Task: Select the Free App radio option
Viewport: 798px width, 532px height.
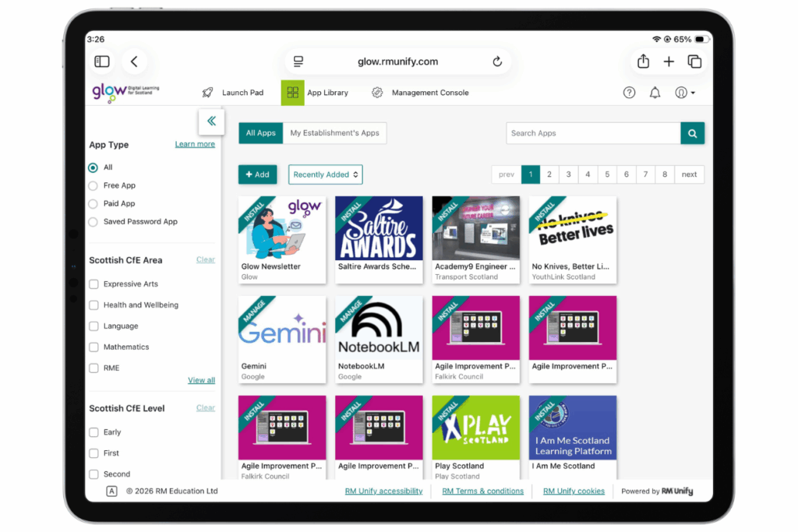Action: [94, 185]
